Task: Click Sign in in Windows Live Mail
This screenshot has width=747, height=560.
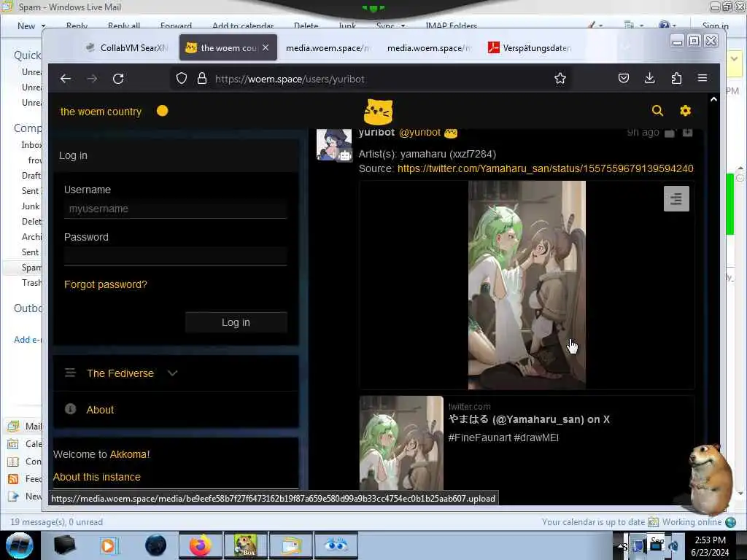Action: pos(715,26)
